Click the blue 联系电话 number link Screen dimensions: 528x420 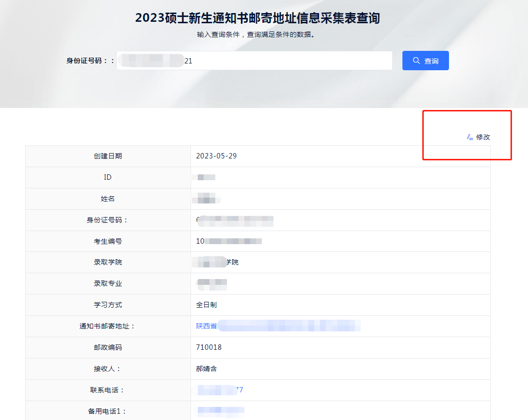tap(220, 389)
